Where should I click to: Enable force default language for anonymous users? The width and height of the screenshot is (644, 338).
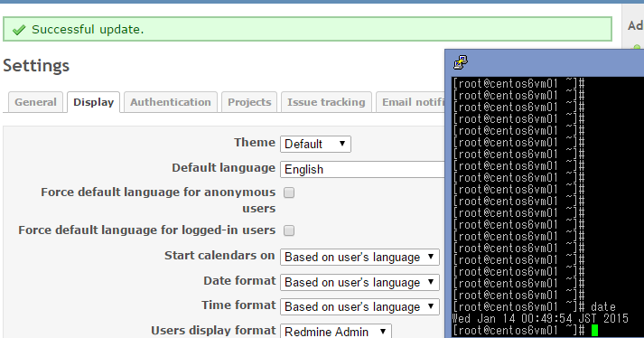[289, 192]
